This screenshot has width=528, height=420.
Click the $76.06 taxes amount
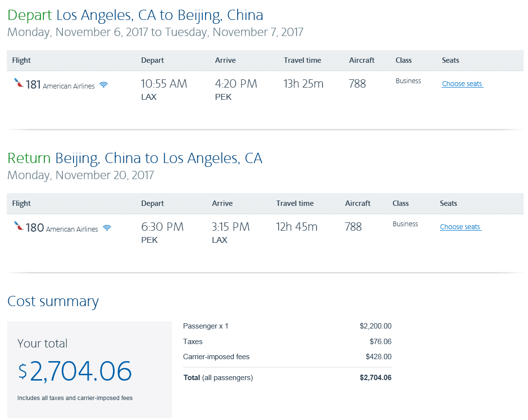click(380, 342)
